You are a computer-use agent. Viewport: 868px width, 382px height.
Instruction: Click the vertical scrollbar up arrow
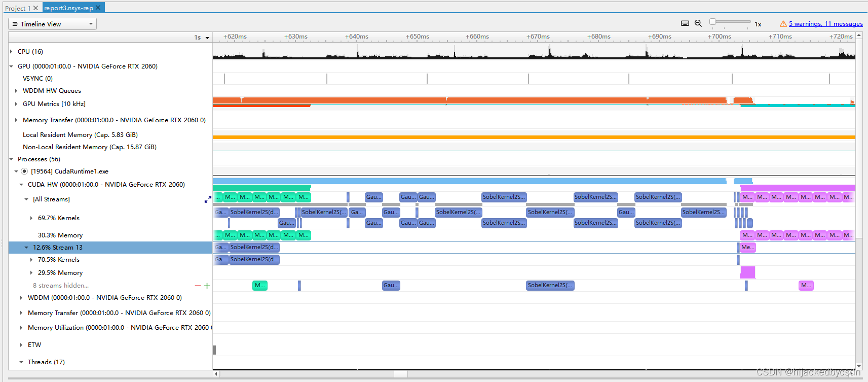(859, 36)
